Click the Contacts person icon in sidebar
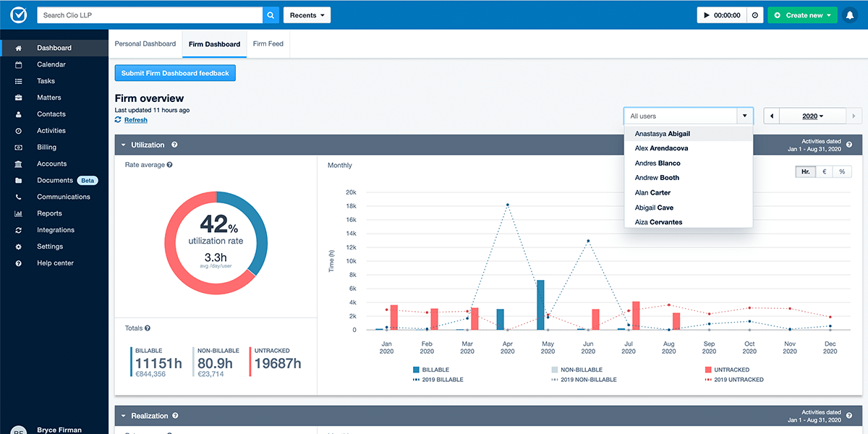The width and height of the screenshot is (868, 434). pos(19,114)
